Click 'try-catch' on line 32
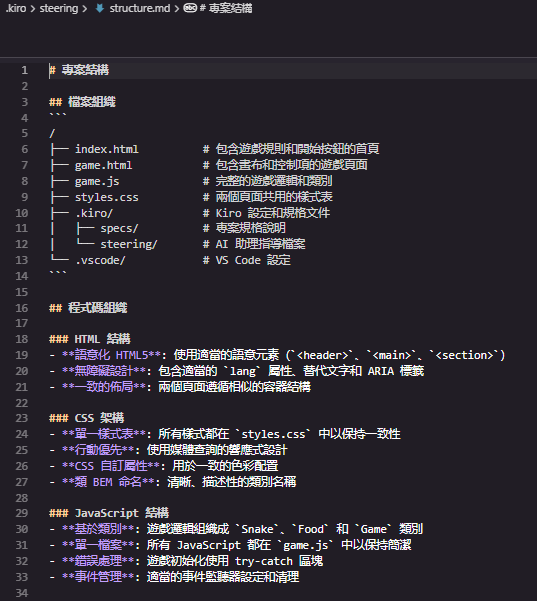This screenshot has height=601, width=537. (x=264, y=561)
